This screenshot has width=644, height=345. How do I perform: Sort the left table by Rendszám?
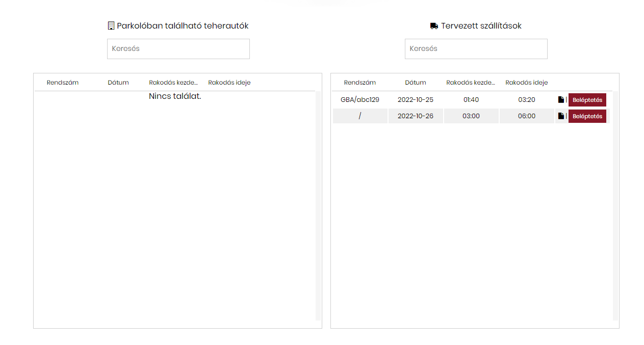pos(62,82)
